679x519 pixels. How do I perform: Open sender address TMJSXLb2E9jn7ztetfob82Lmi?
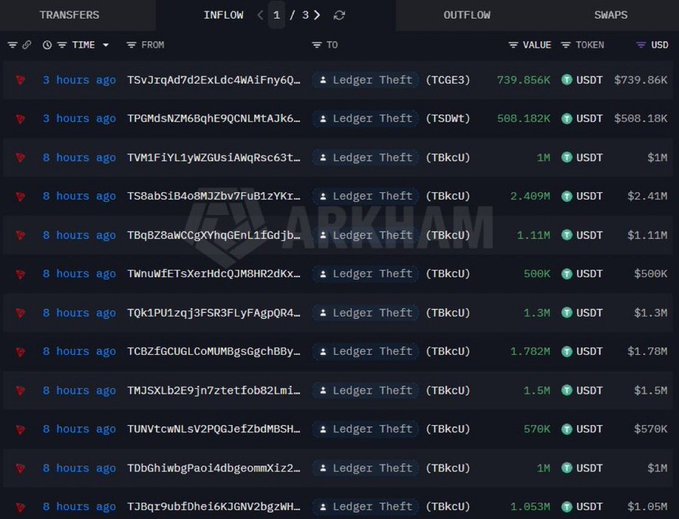[213, 390]
